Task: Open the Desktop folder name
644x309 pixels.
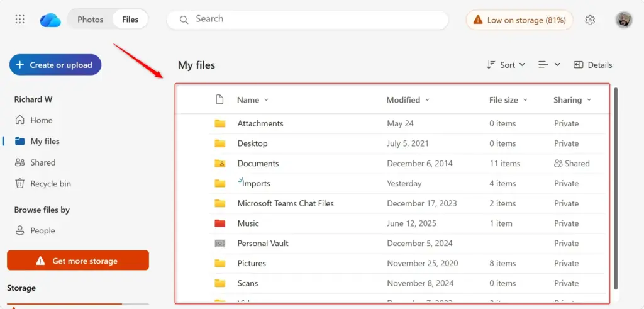Action: (252, 143)
